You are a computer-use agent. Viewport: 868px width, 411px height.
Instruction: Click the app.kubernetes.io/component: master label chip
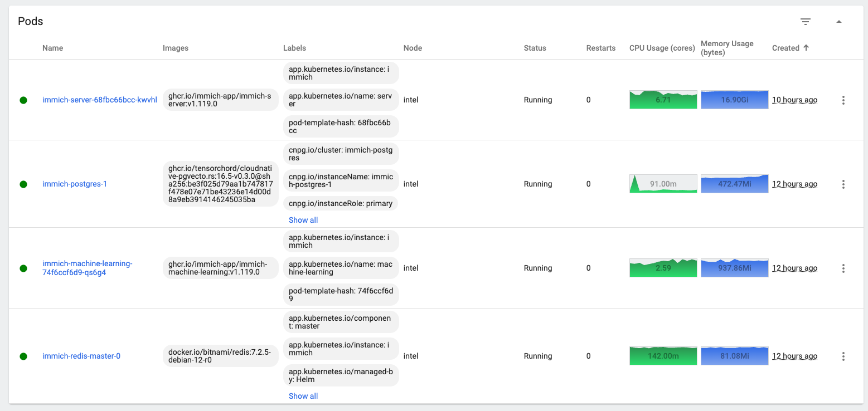(341, 322)
